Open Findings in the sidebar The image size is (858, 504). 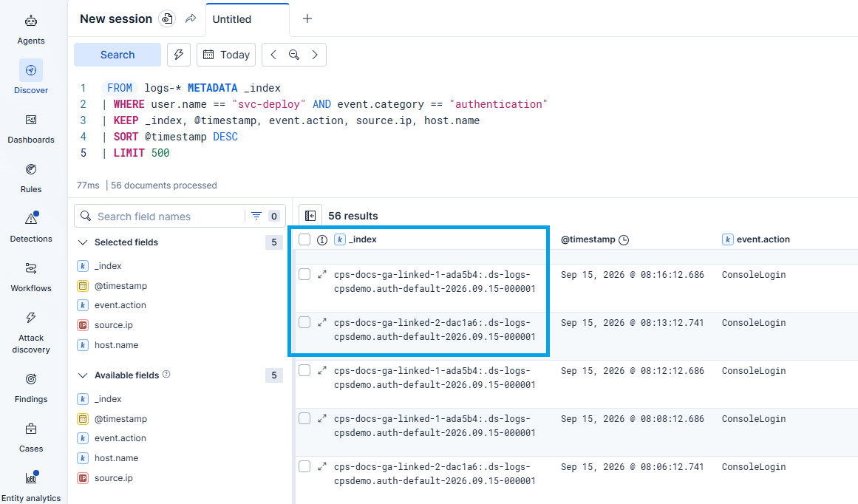click(x=30, y=388)
